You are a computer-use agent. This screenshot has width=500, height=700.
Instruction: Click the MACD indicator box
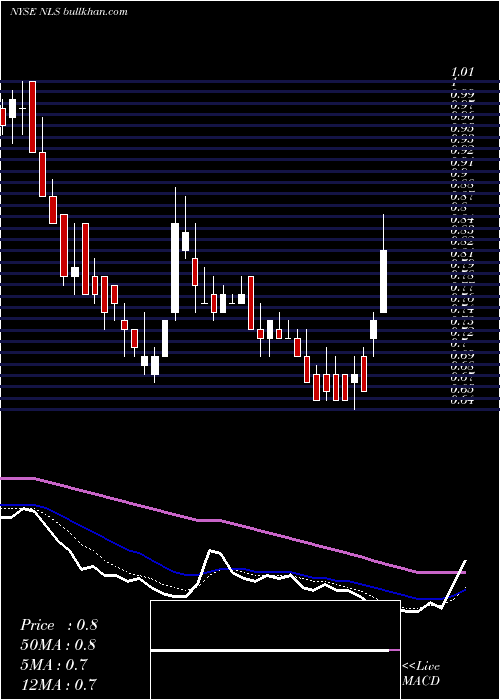pos(275,650)
